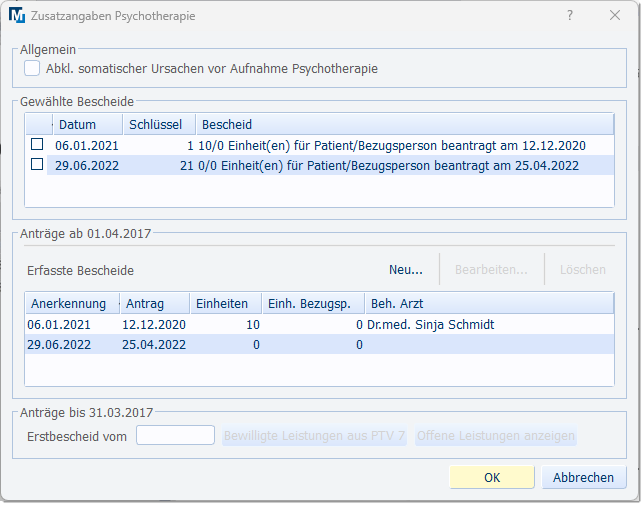Create a new Bescheid with Neu...

[406, 270]
